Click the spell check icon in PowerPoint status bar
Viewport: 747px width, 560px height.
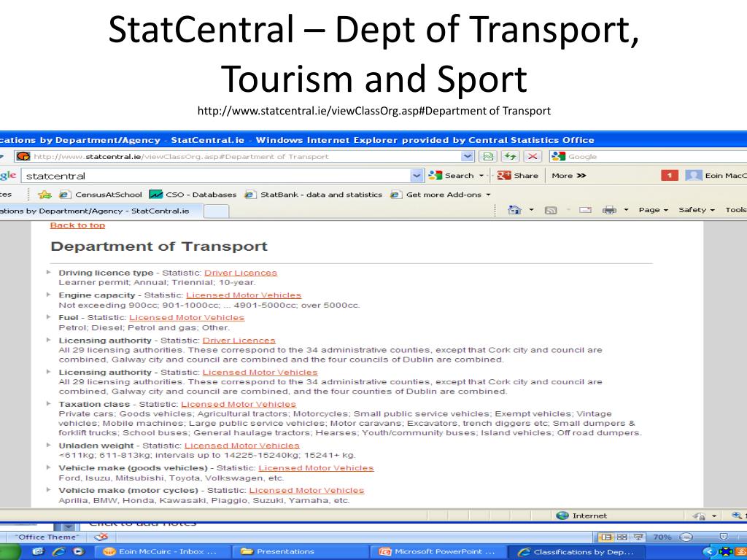101,537
